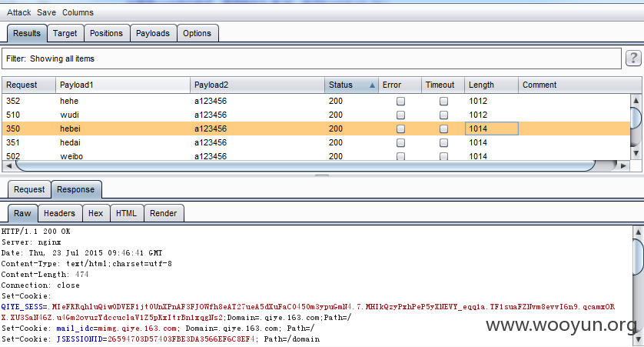Select the Headers view tab
This screenshot has height=347, width=644.
59,213
